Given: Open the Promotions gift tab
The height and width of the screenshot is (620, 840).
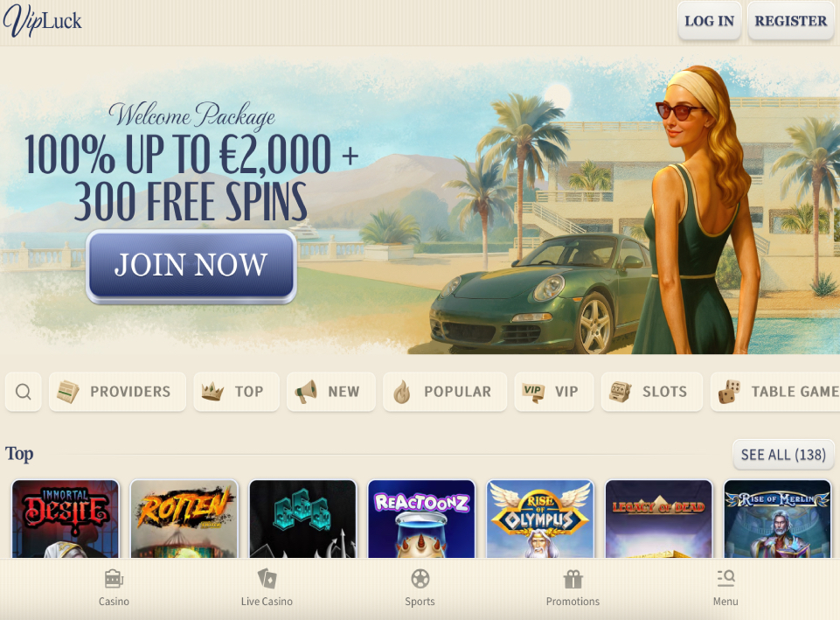Looking at the screenshot, I should (573, 588).
